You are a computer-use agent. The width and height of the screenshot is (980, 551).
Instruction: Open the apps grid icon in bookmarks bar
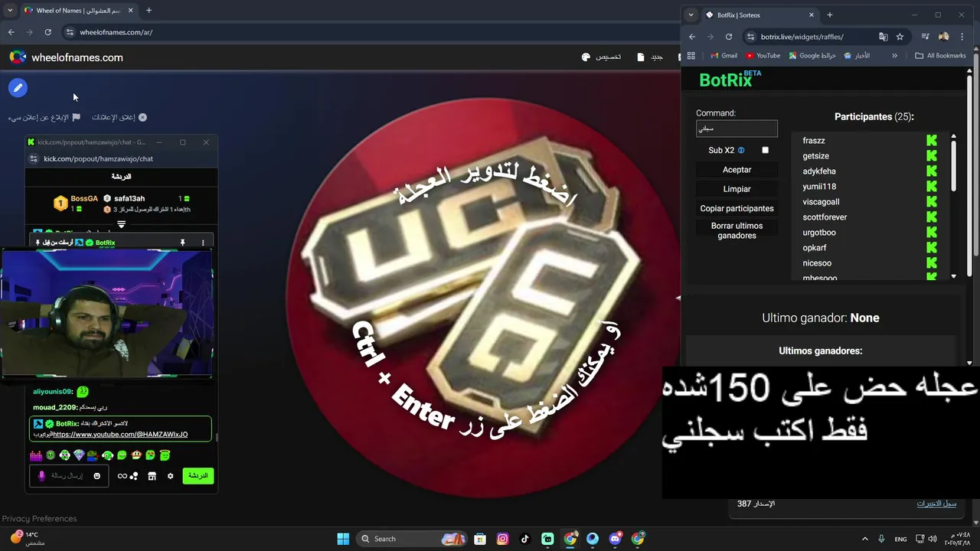[691, 55]
